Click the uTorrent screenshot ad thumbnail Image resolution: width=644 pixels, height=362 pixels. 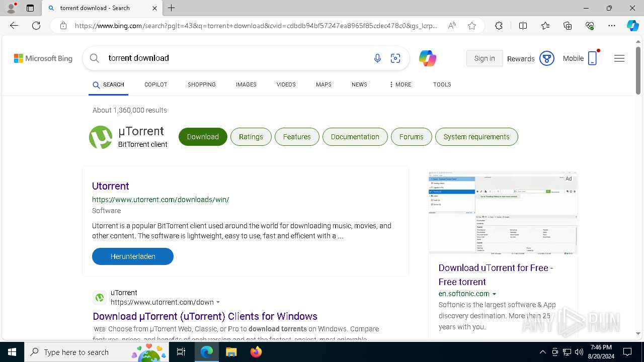503,214
